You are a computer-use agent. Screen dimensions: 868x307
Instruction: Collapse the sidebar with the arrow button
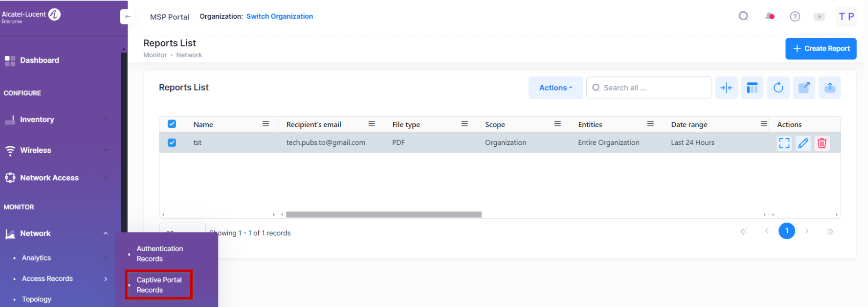[127, 16]
